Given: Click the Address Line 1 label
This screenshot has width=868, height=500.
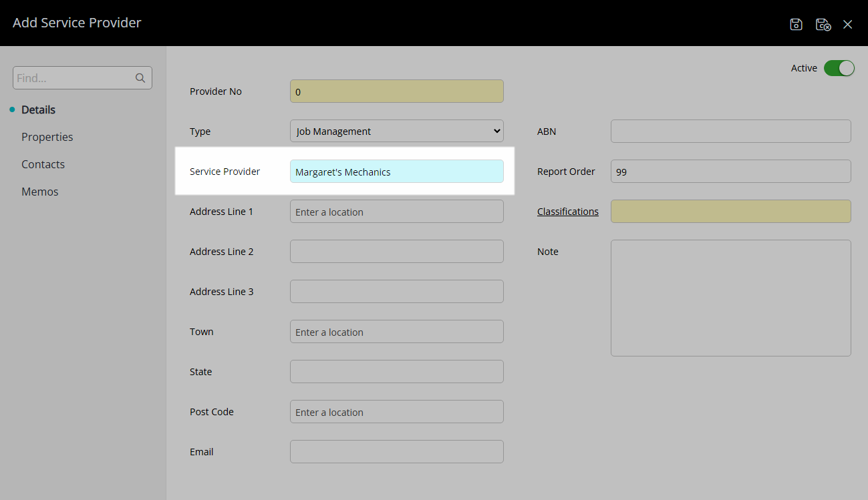Looking at the screenshot, I should pos(221,212).
